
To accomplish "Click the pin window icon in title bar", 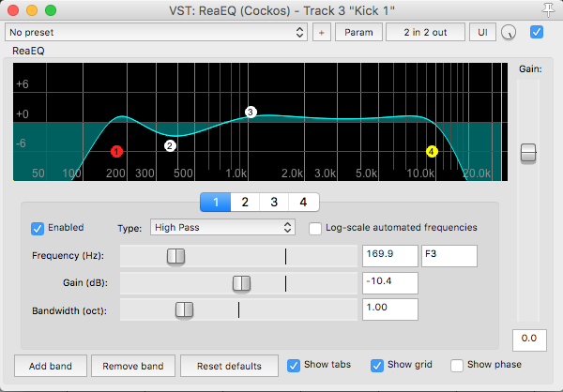I will click(548, 10).
